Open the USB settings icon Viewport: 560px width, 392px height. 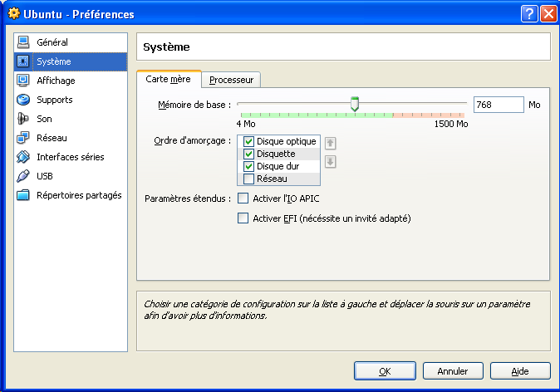[23, 176]
